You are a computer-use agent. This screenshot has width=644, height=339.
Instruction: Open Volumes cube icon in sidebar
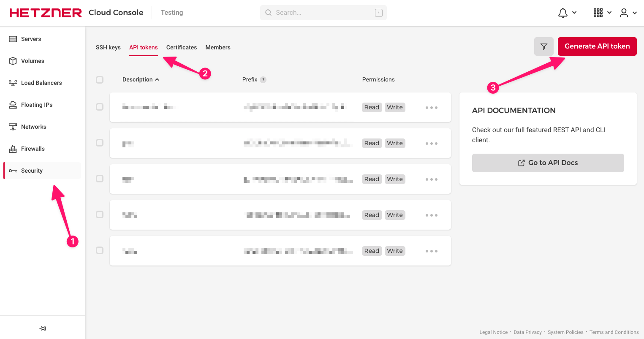point(13,61)
